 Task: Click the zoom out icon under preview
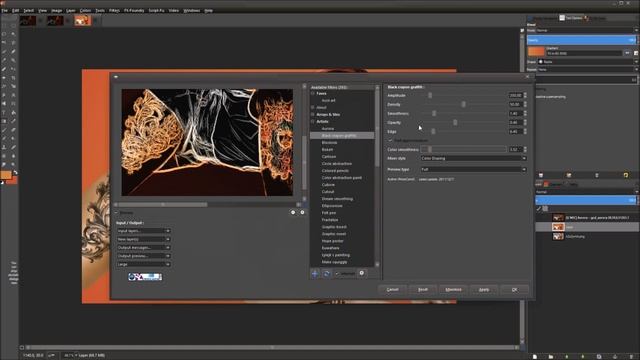point(293,212)
